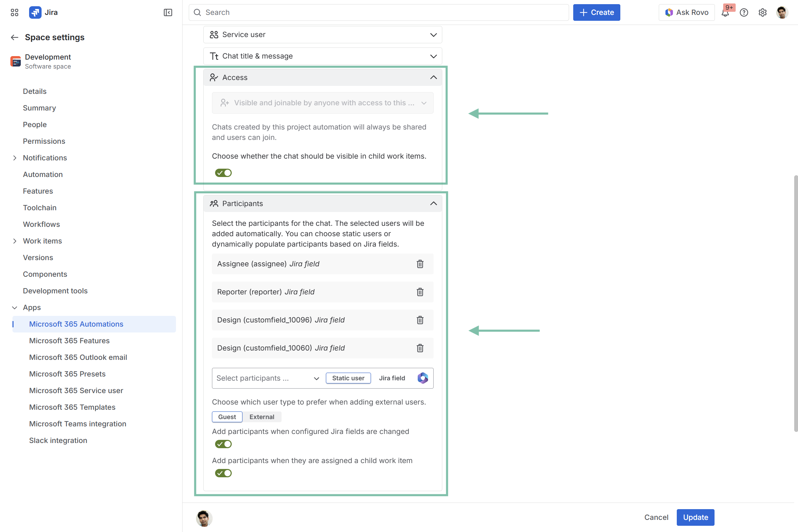Toggle chat visibility in child work items
798x532 pixels.
pyautogui.click(x=223, y=173)
